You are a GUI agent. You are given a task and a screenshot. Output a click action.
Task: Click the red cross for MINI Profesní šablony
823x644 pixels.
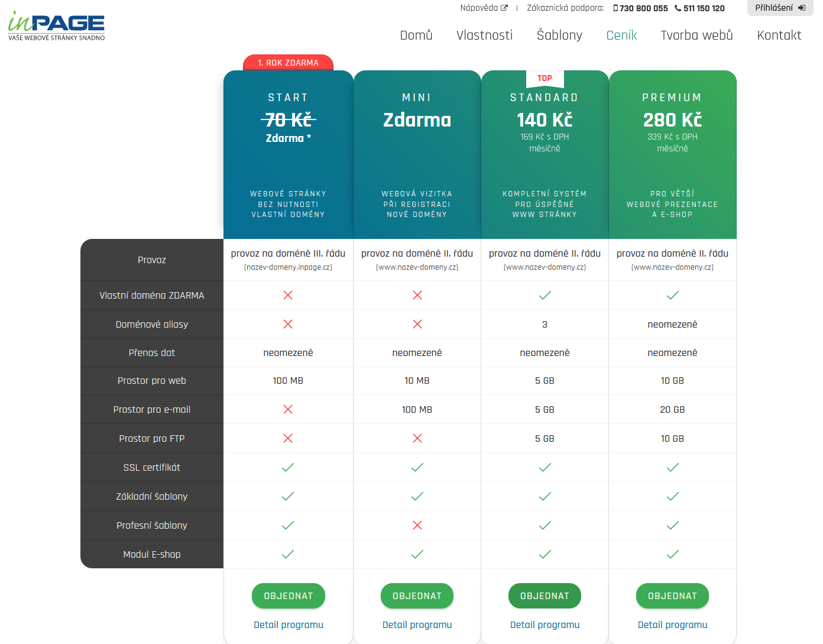417,525
